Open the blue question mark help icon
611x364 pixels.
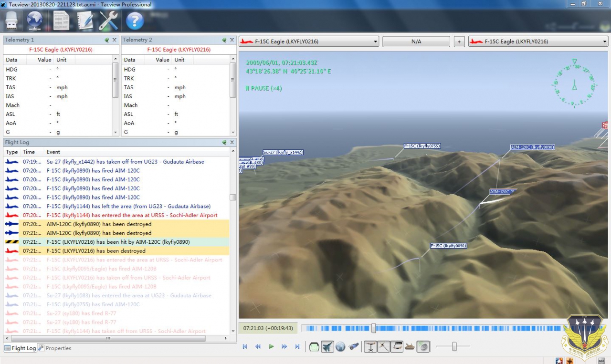click(135, 21)
